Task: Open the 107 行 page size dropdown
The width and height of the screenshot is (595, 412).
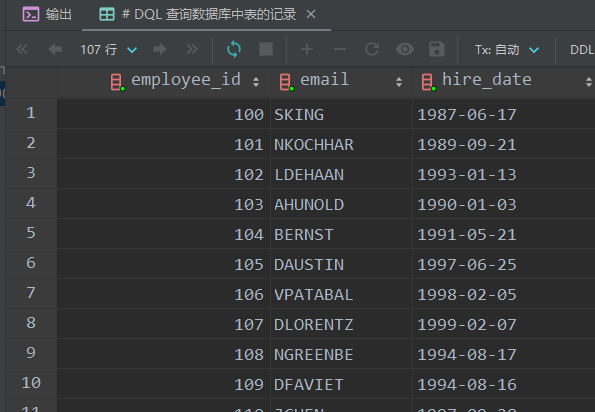Action: (109, 50)
